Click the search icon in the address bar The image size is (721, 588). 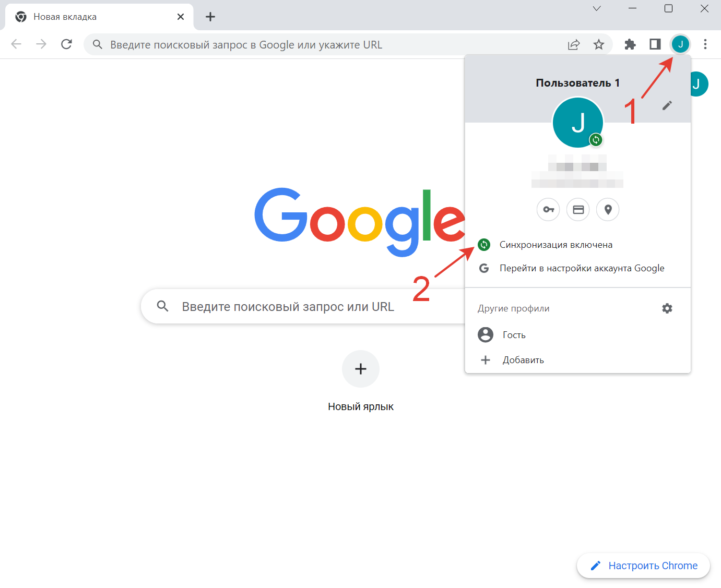pyautogui.click(x=98, y=44)
